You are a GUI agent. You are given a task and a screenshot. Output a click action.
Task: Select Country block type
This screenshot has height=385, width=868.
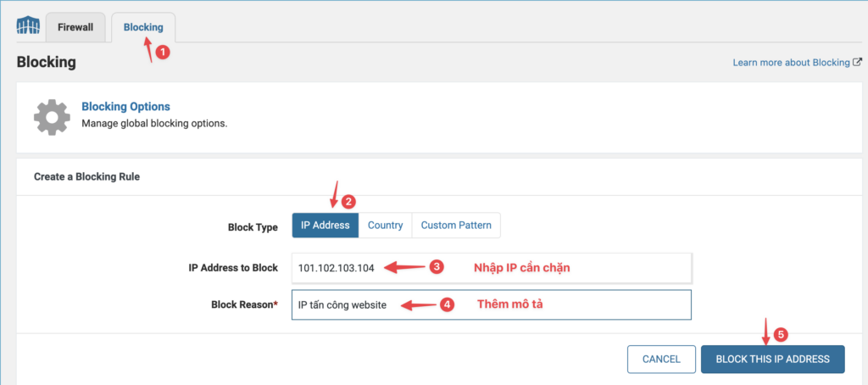click(x=386, y=226)
